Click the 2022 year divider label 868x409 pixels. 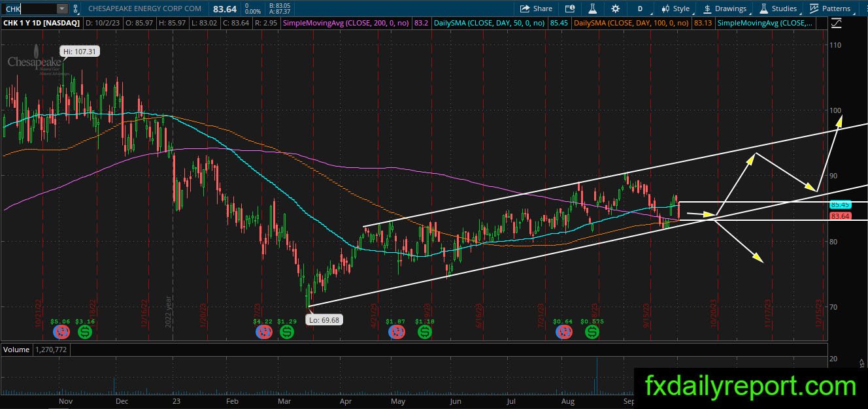click(168, 311)
